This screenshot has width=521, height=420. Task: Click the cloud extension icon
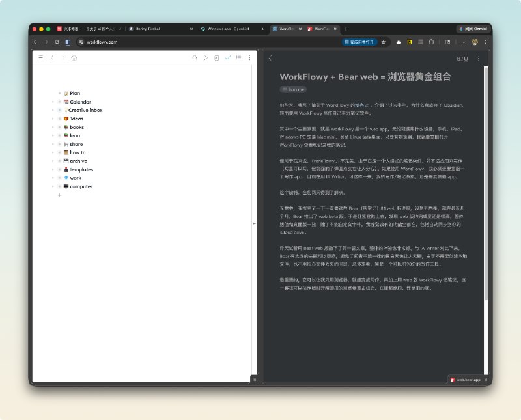point(399,42)
